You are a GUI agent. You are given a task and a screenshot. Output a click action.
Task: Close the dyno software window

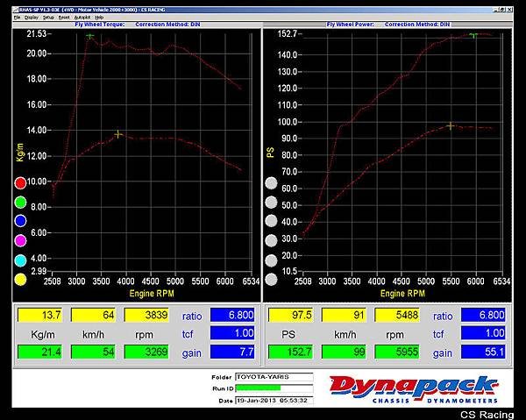tap(509, 10)
